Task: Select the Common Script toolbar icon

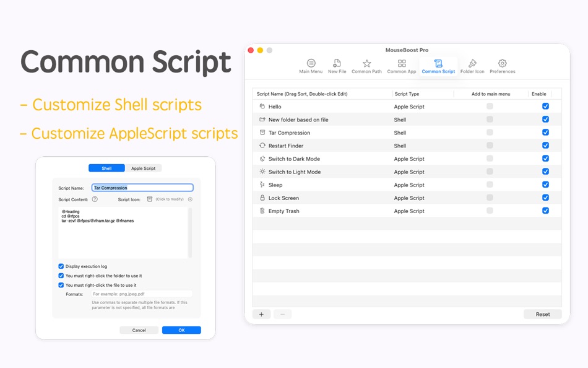Action: (438, 66)
